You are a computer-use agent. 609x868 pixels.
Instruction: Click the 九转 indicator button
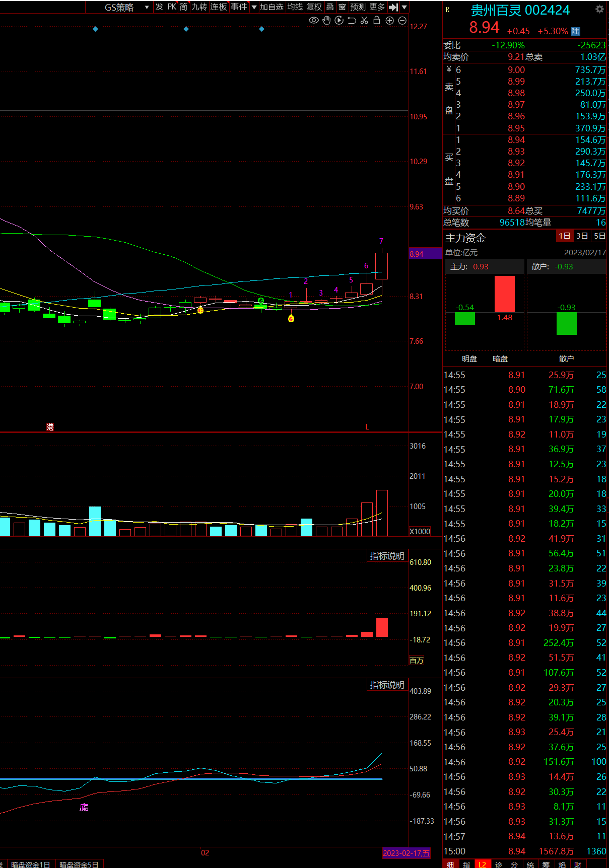pos(199,7)
